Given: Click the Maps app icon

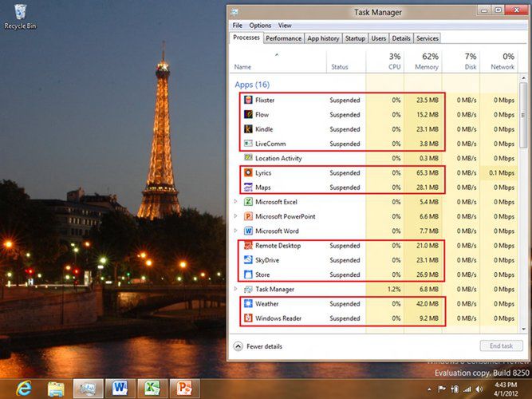Looking at the screenshot, I should [248, 187].
